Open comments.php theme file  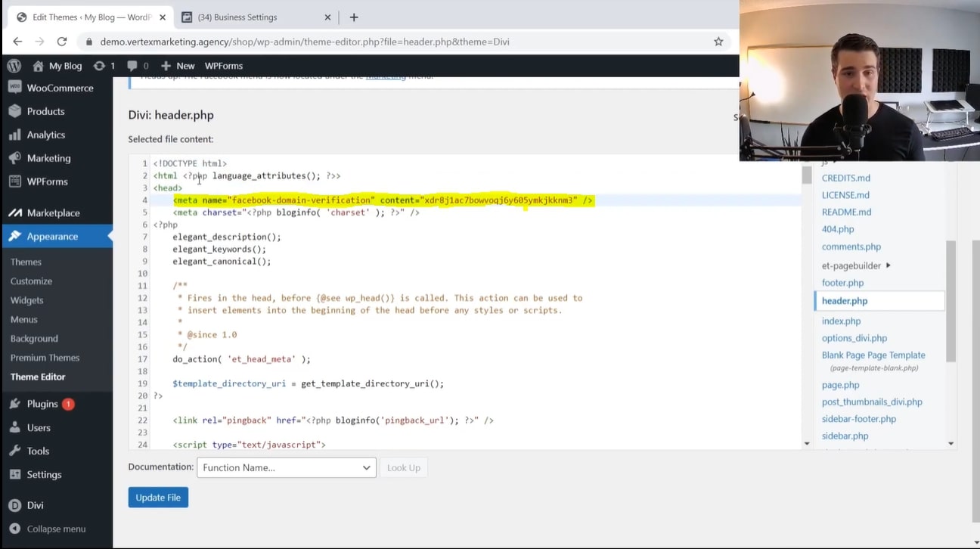(x=851, y=247)
